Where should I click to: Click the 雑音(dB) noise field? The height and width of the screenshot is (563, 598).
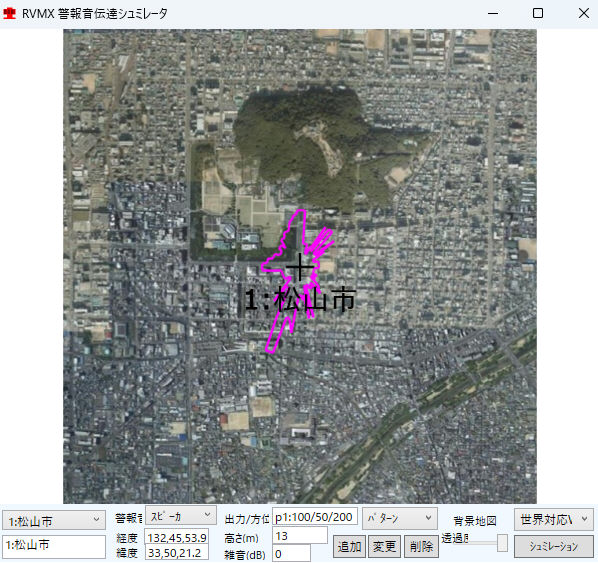291,553
